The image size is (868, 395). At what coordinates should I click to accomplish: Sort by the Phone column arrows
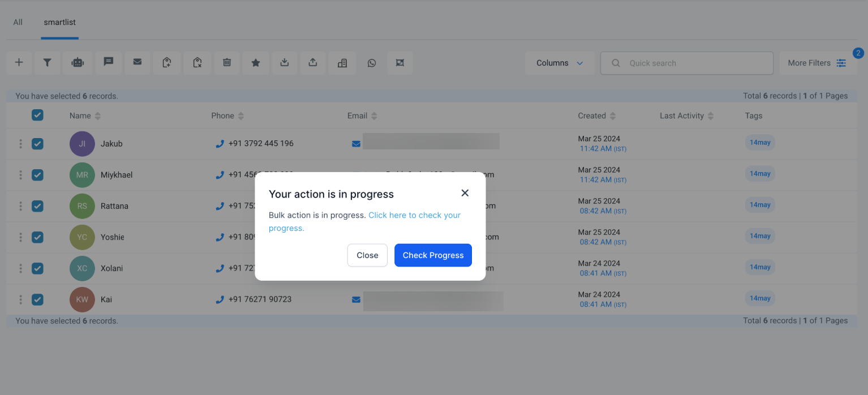241,116
